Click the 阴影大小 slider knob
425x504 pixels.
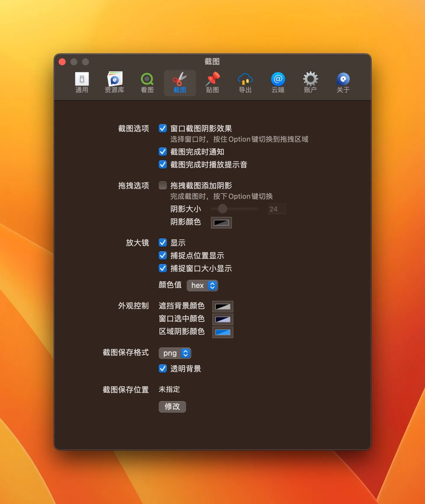coord(223,209)
